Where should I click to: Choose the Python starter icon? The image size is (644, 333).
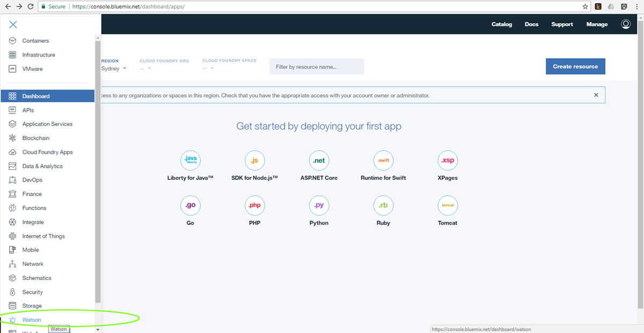tap(319, 205)
